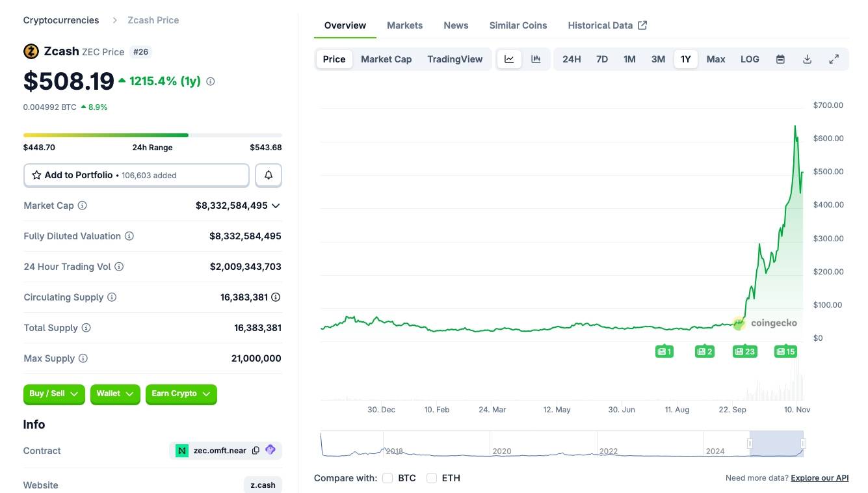Switch to the candlestick chart icon

click(x=536, y=59)
